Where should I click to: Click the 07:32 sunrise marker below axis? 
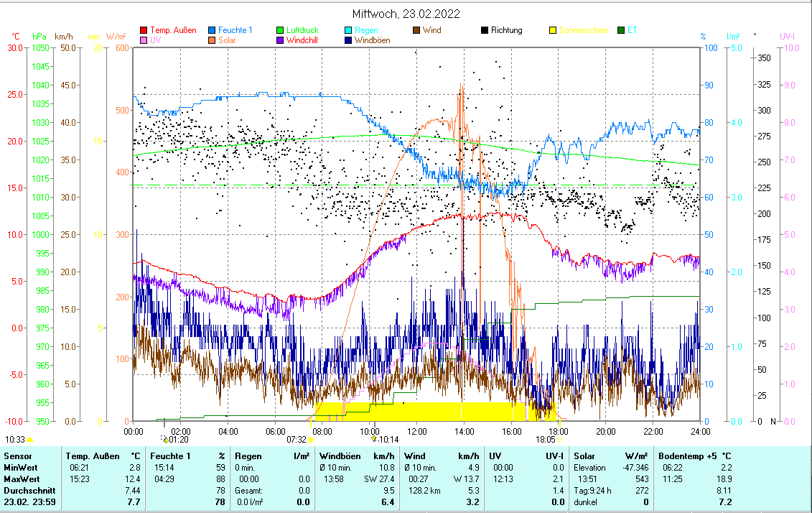(297, 439)
